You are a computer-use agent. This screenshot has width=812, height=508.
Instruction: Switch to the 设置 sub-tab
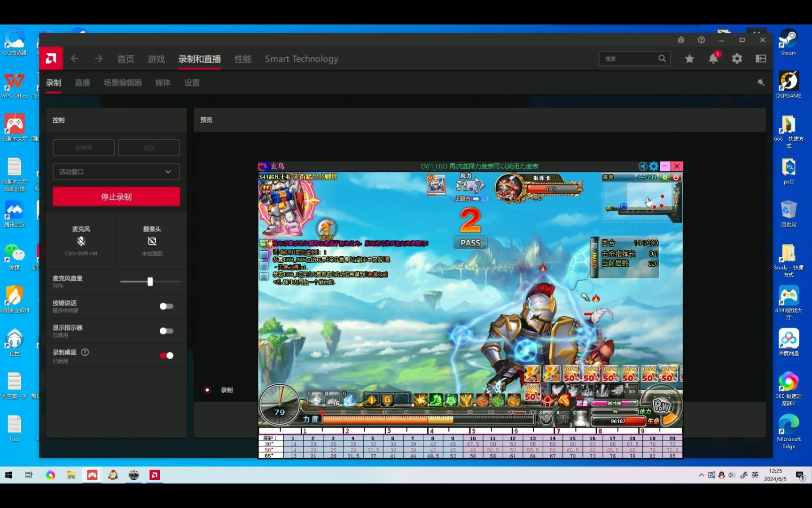point(192,83)
